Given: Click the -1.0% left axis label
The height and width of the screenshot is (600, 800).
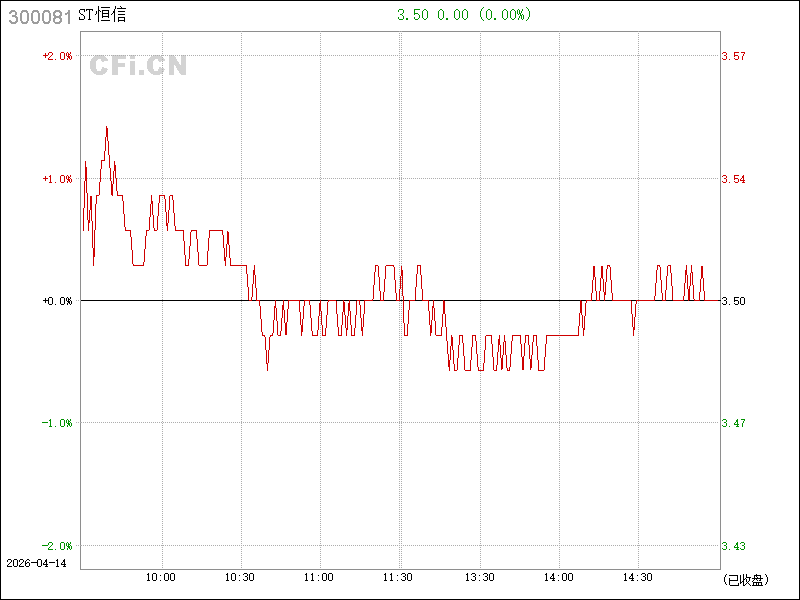Looking at the screenshot, I should tap(57, 423).
